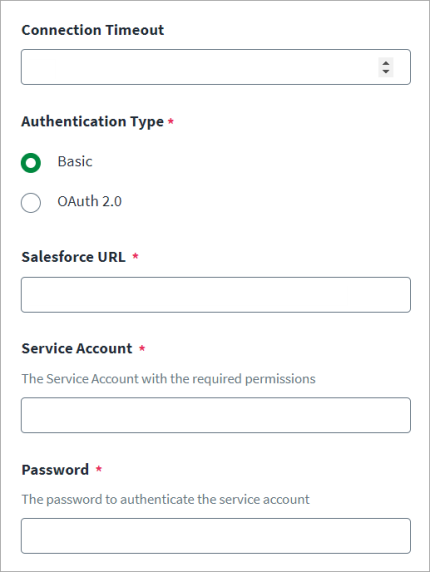Screen dimensions: 430x572
Task: Click the Connection Timeout field label
Action: point(93,30)
